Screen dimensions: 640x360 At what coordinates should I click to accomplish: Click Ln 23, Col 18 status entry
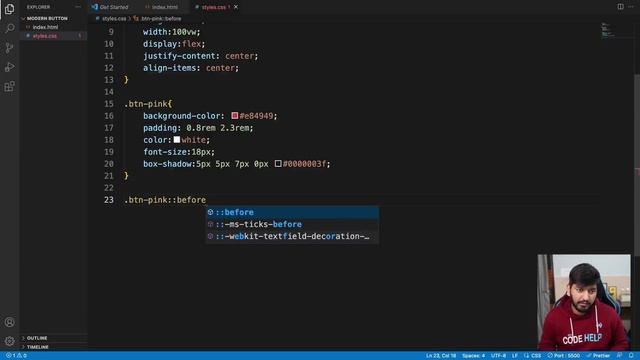[x=441, y=356]
